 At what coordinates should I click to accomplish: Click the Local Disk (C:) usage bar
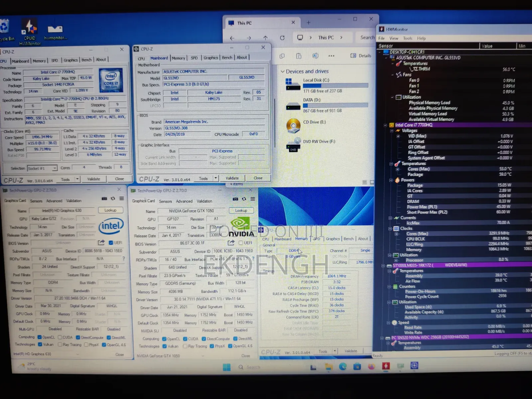pyautogui.click(x=335, y=85)
